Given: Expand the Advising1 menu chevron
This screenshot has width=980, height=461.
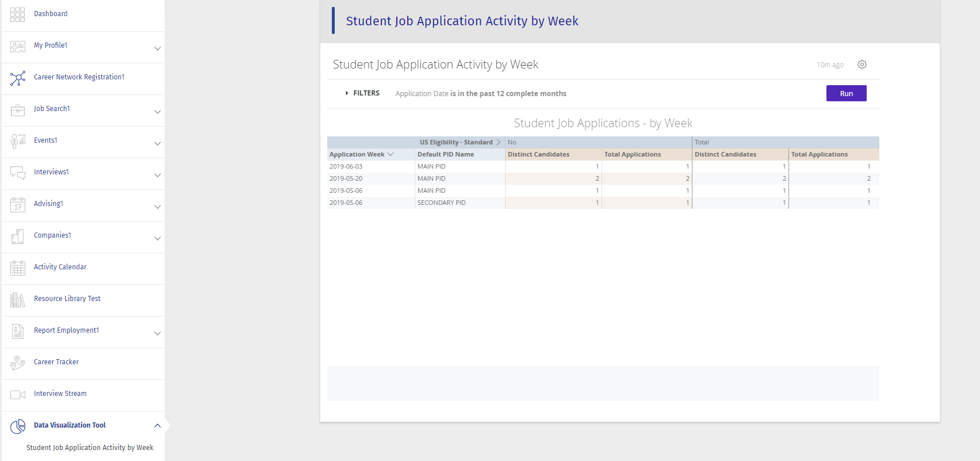Looking at the screenshot, I should [x=157, y=207].
